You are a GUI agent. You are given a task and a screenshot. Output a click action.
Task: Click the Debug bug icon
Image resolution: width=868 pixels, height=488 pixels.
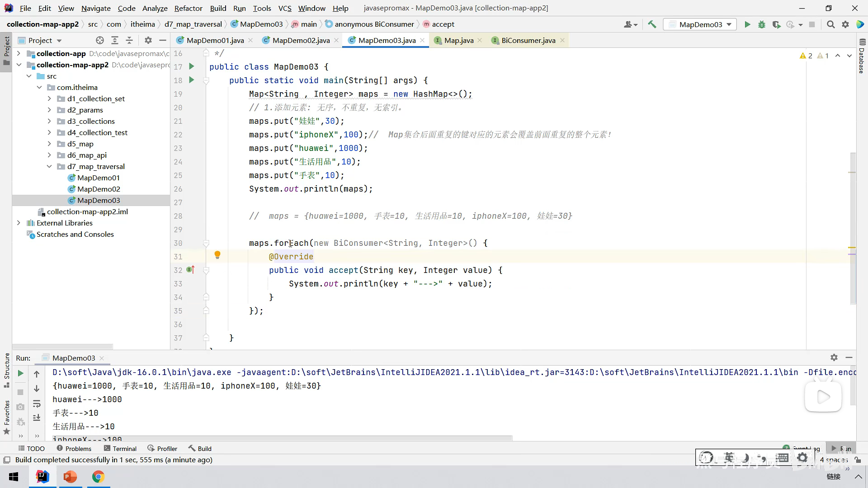point(762,24)
